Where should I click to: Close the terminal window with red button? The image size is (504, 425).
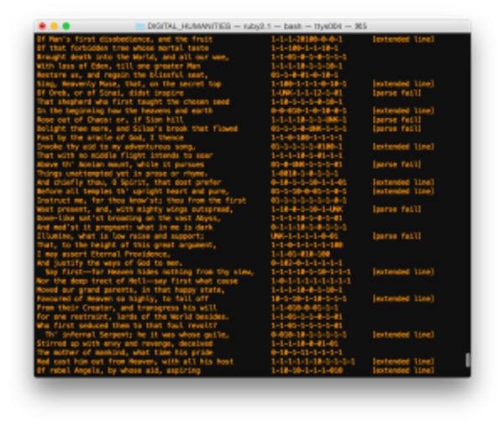click(42, 26)
